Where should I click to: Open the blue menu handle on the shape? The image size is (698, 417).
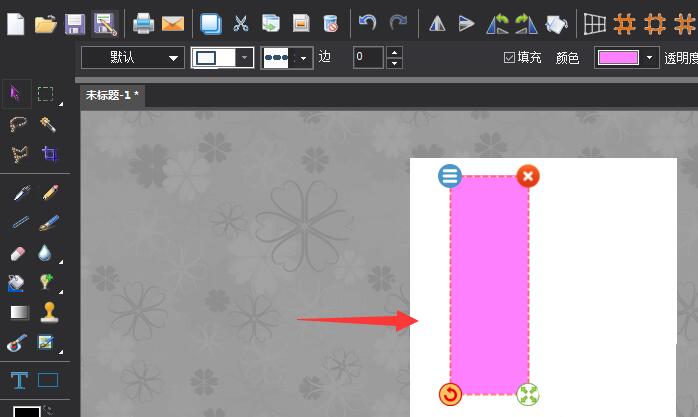[450, 176]
